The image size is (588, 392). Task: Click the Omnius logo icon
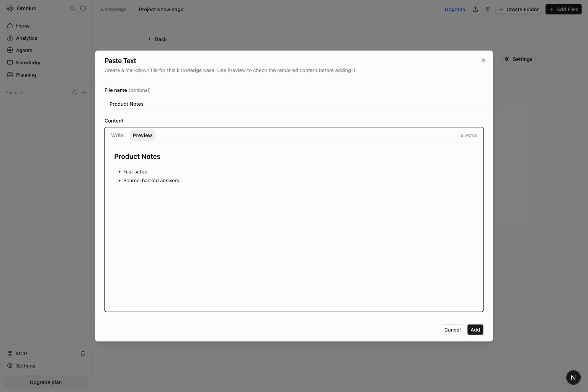point(10,8)
